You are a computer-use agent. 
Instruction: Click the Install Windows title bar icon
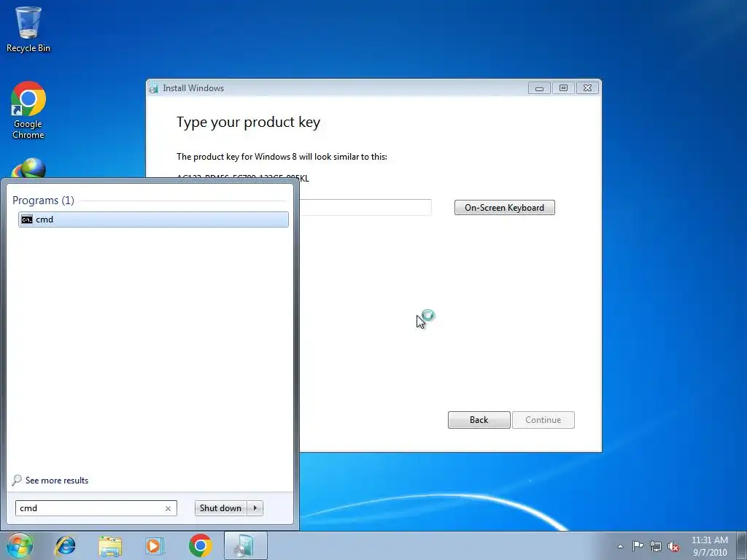154,88
